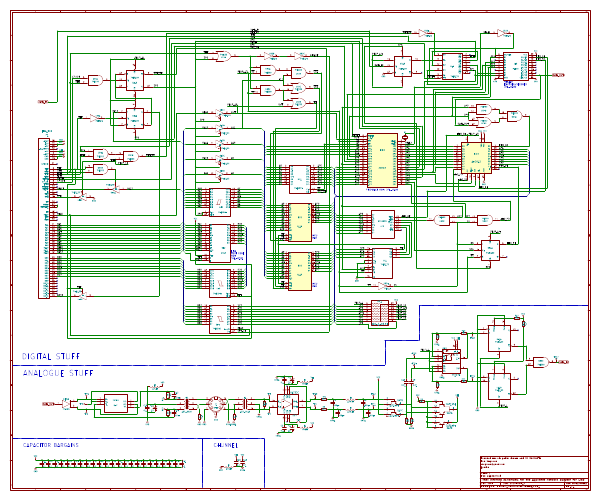Select the upper IC in the analogue output stage

497,337
